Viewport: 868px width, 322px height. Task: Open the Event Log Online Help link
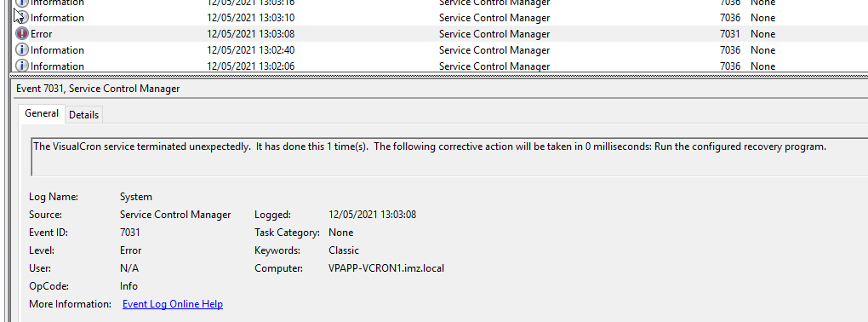(173, 304)
